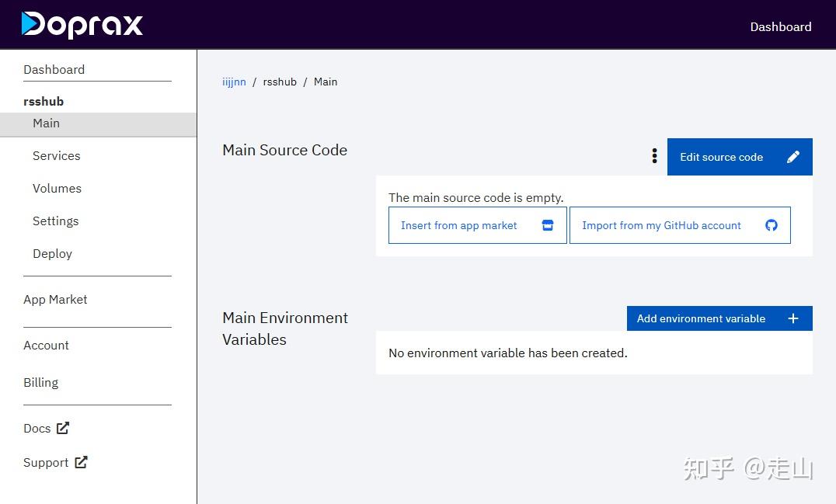Click the pencil icon on Edit source code
The width and height of the screenshot is (836, 504).
[x=792, y=157]
